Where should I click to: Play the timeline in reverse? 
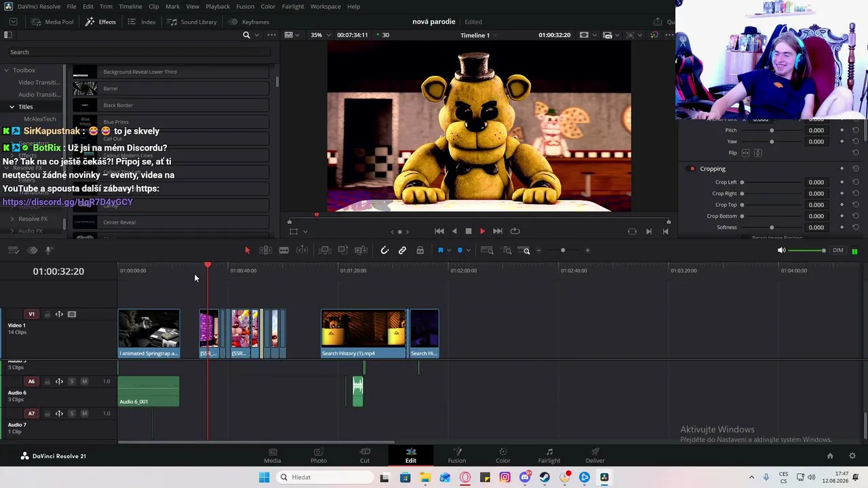click(x=454, y=231)
